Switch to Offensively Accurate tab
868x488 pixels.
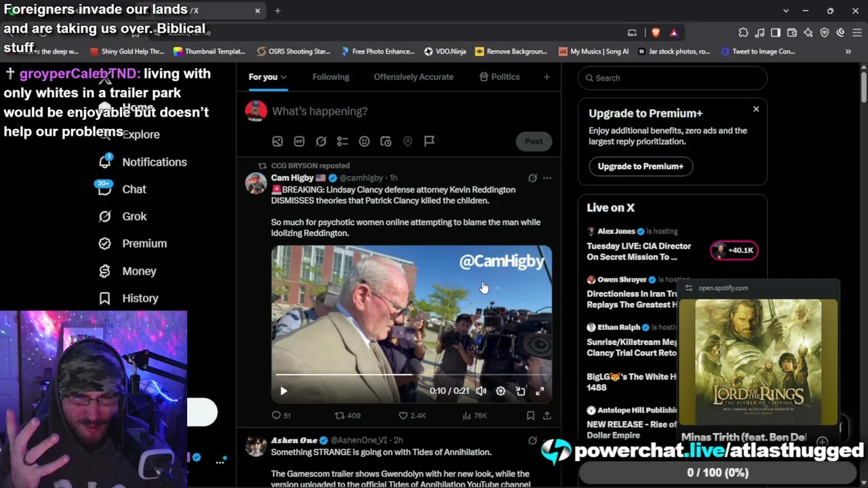(414, 77)
